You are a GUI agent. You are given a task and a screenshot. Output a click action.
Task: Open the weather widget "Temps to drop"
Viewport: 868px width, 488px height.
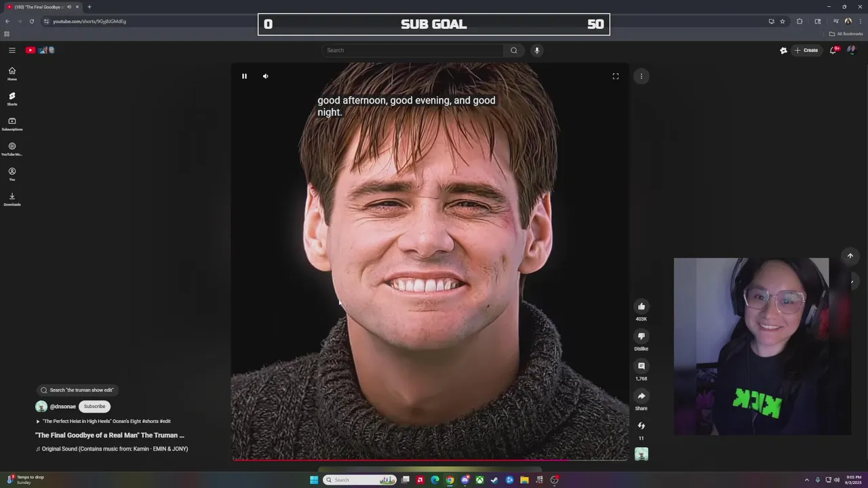[x=26, y=480]
